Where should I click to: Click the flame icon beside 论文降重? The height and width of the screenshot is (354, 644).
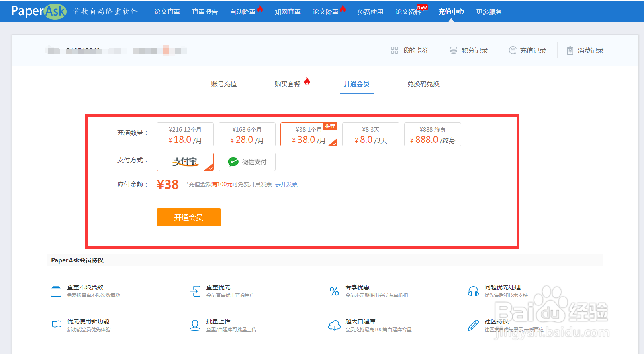pos(343,9)
